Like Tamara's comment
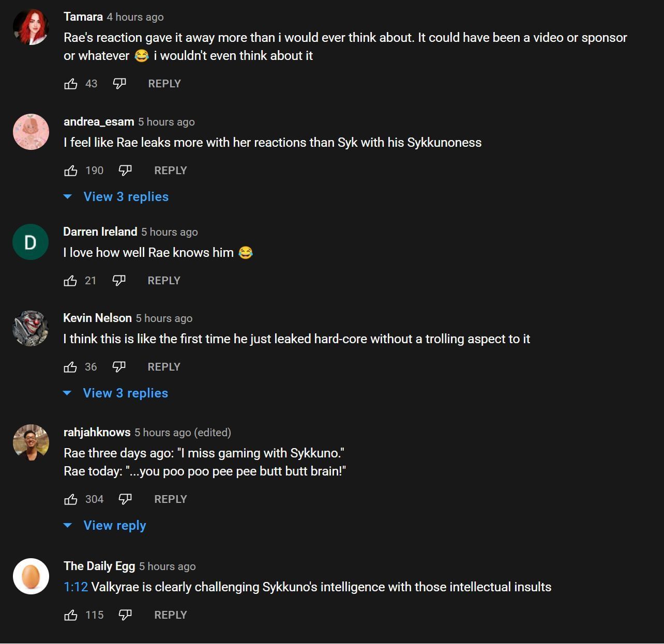This screenshot has width=664, height=644. 71,84
